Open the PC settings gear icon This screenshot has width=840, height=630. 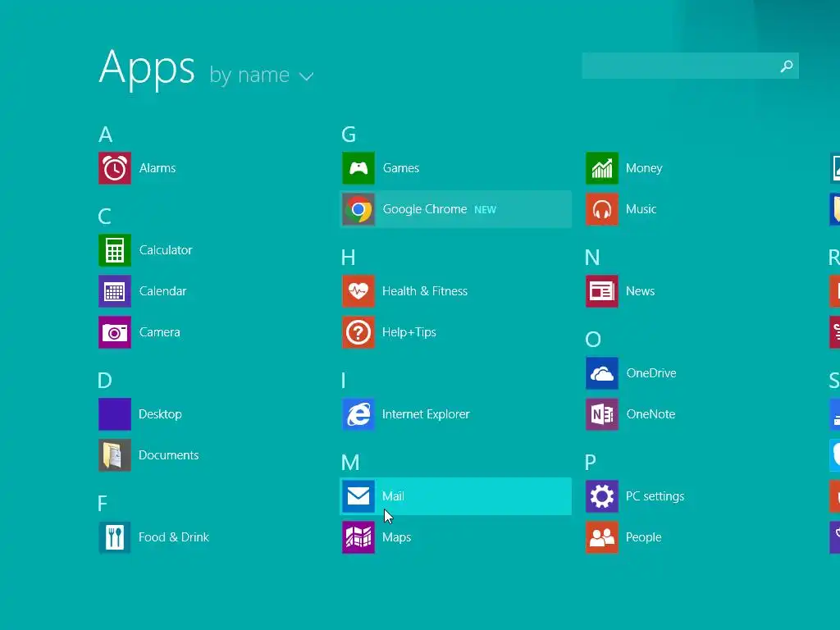(x=602, y=496)
